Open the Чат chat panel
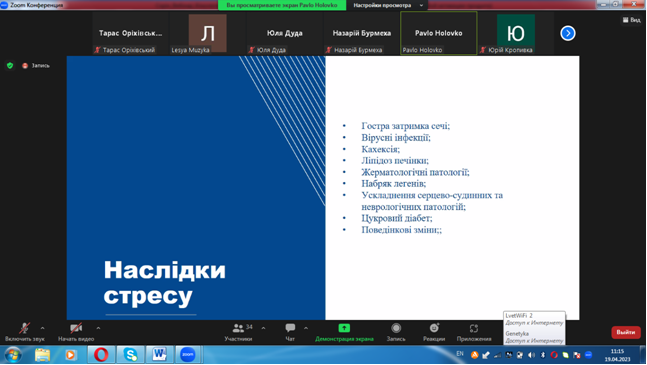 point(290,332)
